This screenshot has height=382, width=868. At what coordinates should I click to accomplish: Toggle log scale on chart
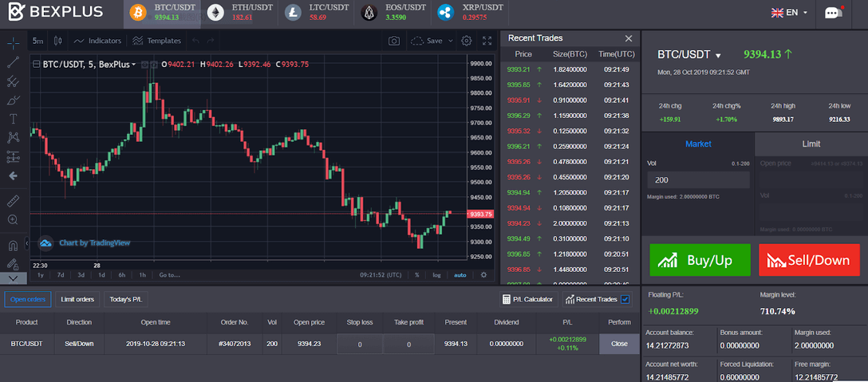(x=436, y=275)
